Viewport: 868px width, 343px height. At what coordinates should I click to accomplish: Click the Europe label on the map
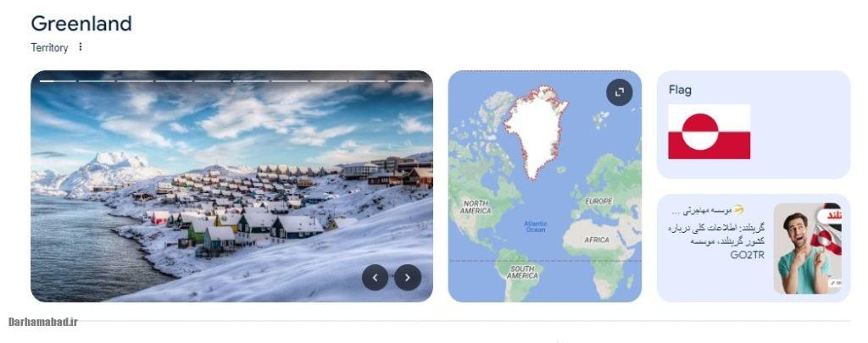[x=598, y=202]
